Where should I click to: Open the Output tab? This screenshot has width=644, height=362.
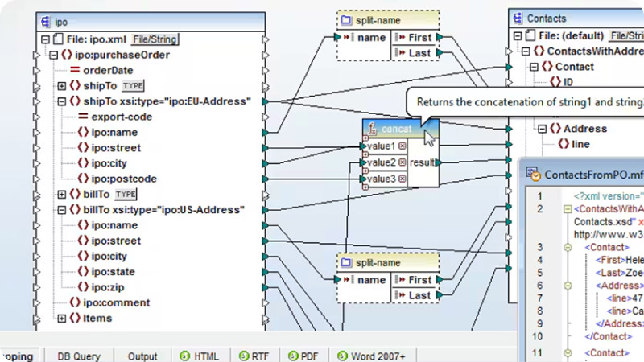(142, 356)
